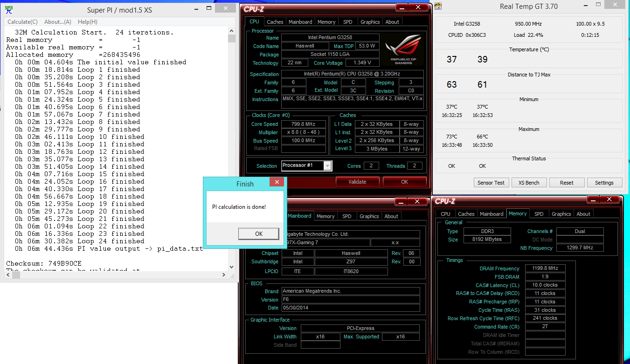
Task: Switch to CPU tab in the Timings window
Action: [446, 214]
